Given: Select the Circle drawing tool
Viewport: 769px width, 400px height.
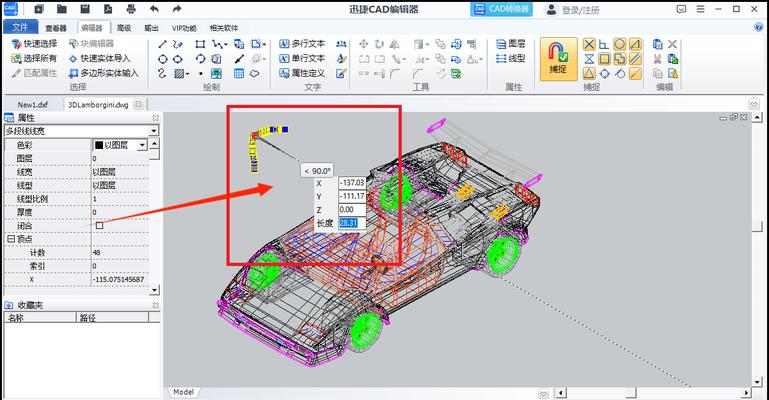Looking at the screenshot, I should pos(162,59).
